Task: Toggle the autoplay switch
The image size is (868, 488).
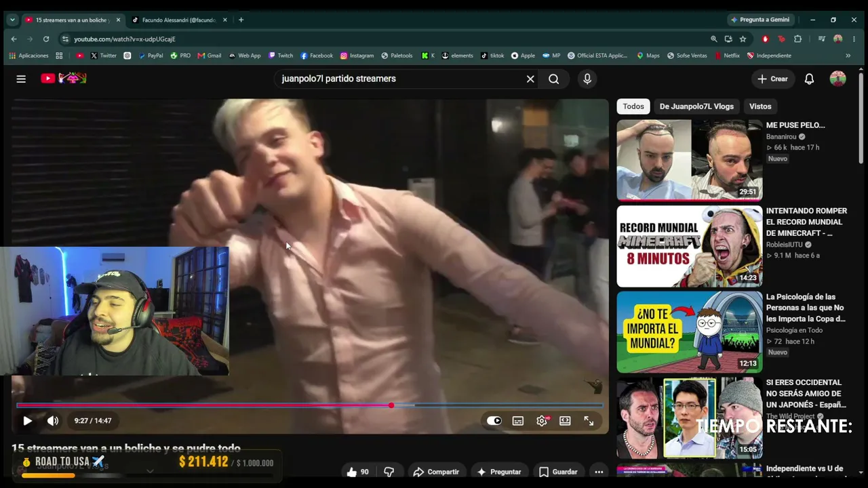Action: point(494,421)
